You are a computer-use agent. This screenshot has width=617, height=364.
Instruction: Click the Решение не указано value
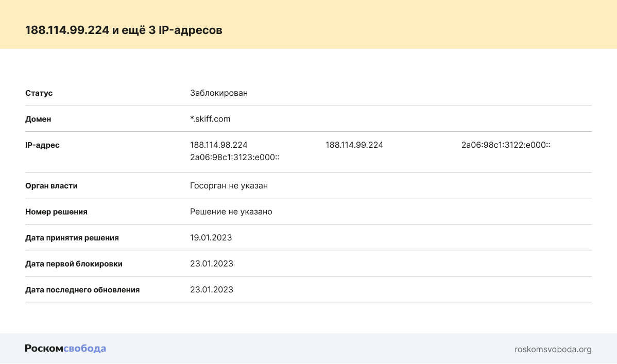click(231, 212)
